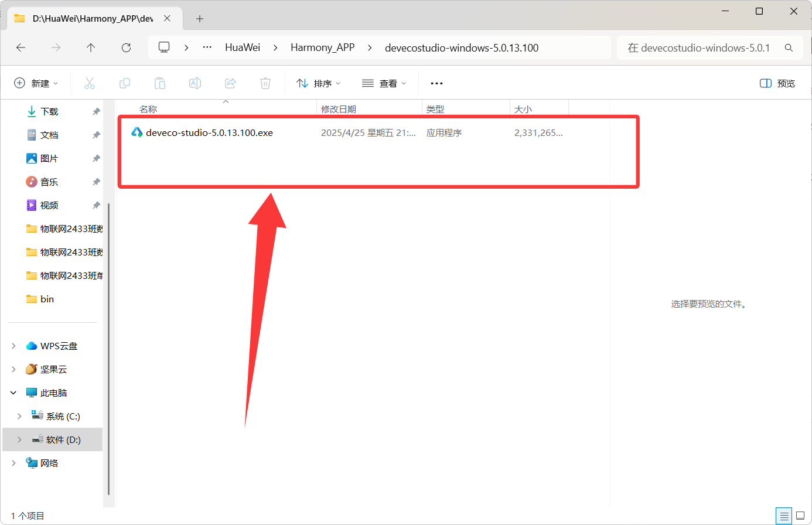Screen dimensions: 812x525
Task: Toggle the 预览 preview pane
Action: click(x=777, y=83)
